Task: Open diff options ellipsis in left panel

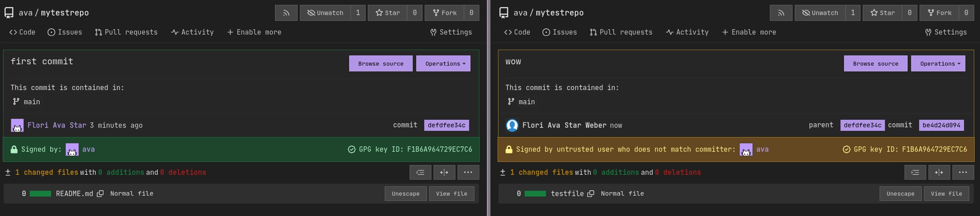Action: click(468, 173)
